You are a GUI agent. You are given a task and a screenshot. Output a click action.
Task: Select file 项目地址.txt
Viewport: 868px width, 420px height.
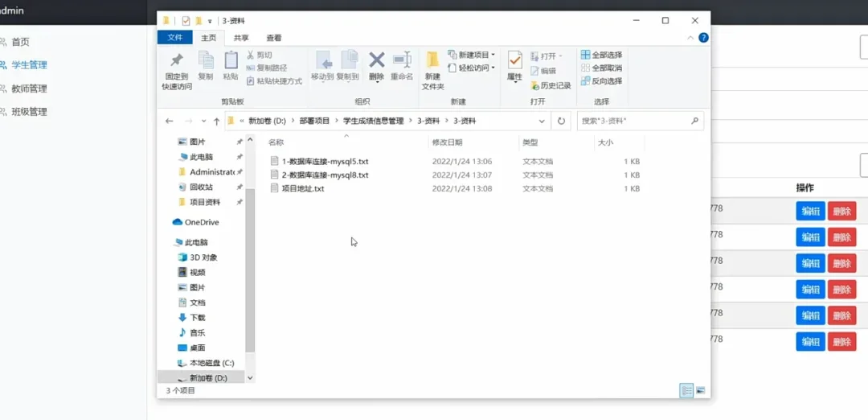pyautogui.click(x=297, y=188)
